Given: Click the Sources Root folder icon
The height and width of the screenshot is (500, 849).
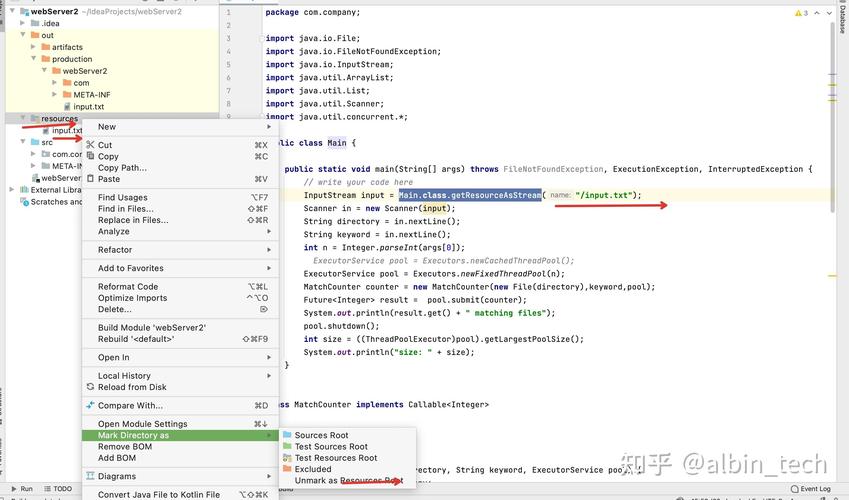Looking at the screenshot, I should tap(287, 434).
